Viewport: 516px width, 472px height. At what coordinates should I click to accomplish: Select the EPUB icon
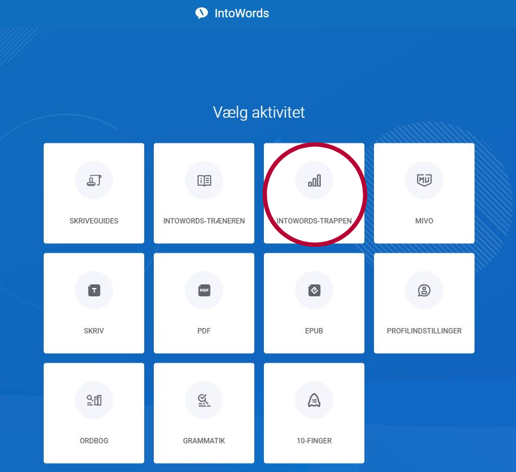pos(314,290)
